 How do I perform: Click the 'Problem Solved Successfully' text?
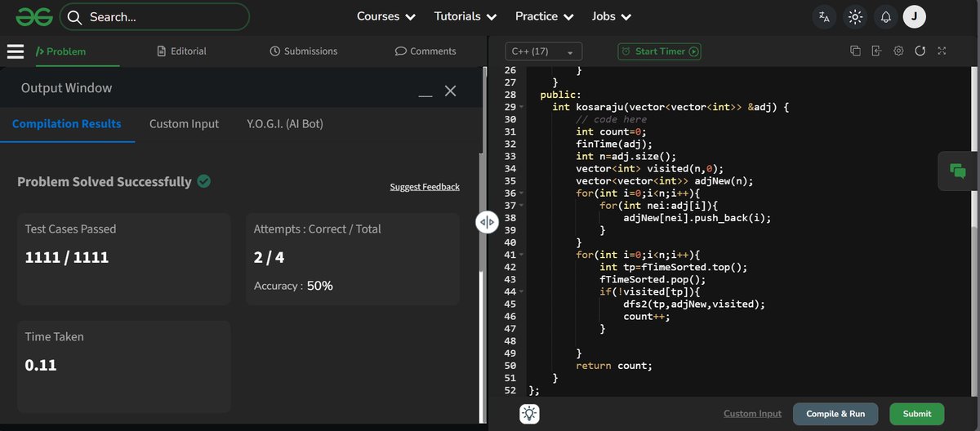tap(105, 181)
